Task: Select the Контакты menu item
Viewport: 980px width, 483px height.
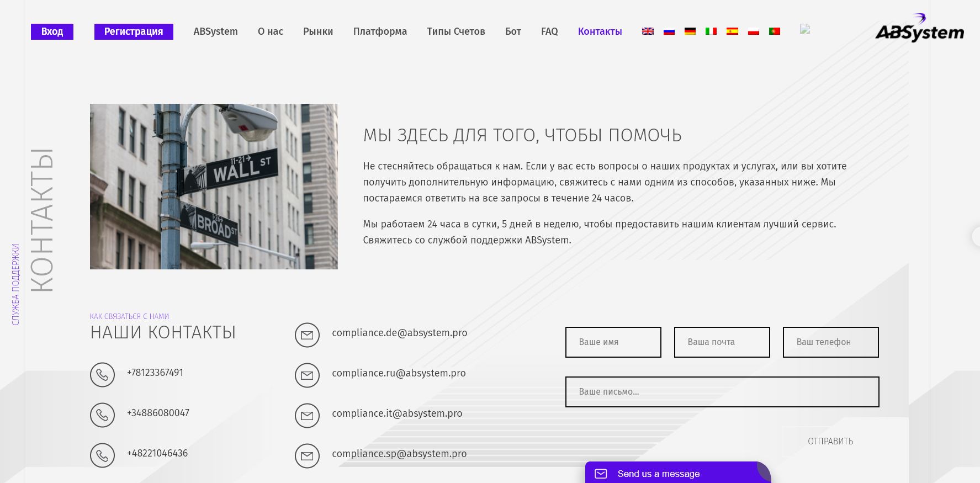Action: coord(600,31)
